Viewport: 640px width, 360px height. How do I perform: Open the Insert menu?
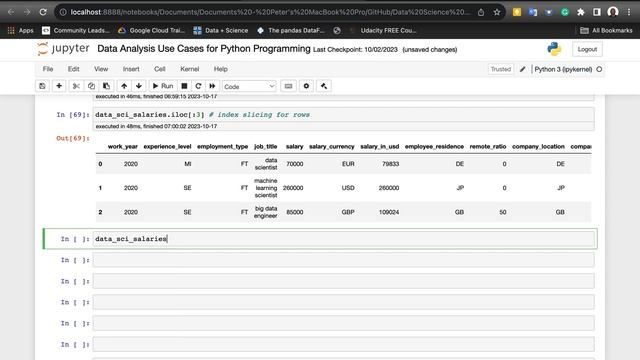(131, 69)
